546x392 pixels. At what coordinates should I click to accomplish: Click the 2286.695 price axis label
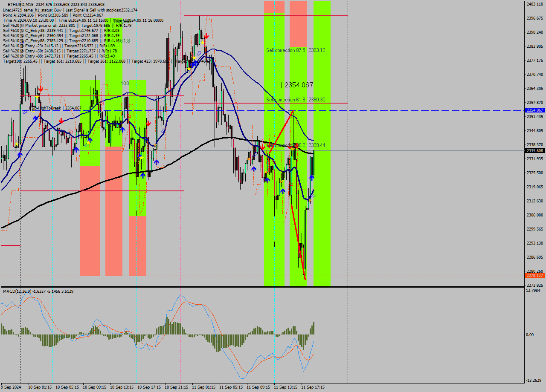coord(535,257)
